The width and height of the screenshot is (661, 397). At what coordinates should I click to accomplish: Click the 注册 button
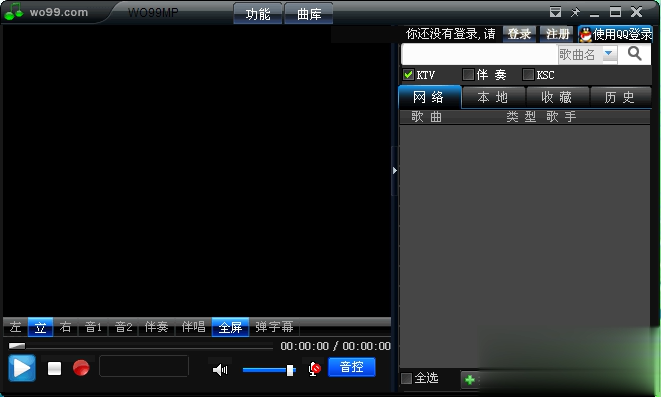557,34
